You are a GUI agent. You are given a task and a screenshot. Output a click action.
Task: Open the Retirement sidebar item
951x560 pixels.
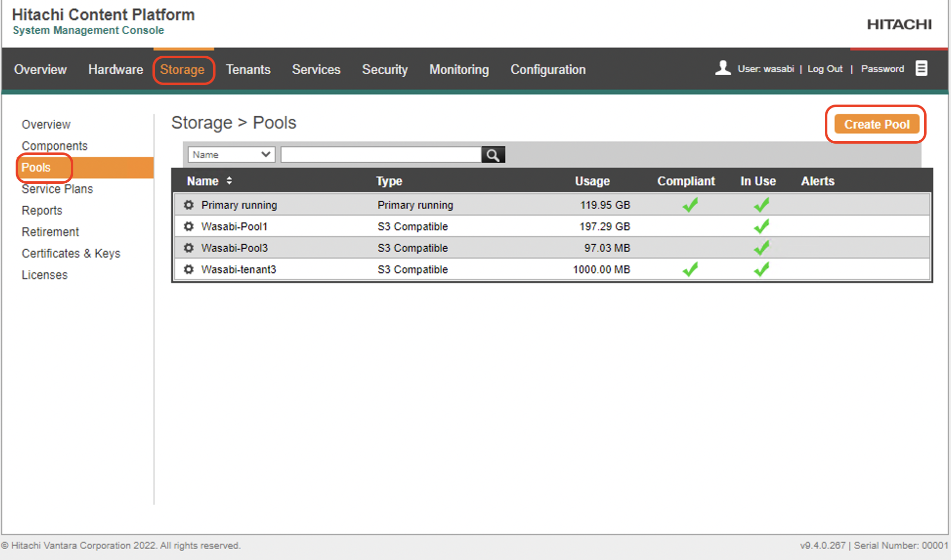coord(50,232)
